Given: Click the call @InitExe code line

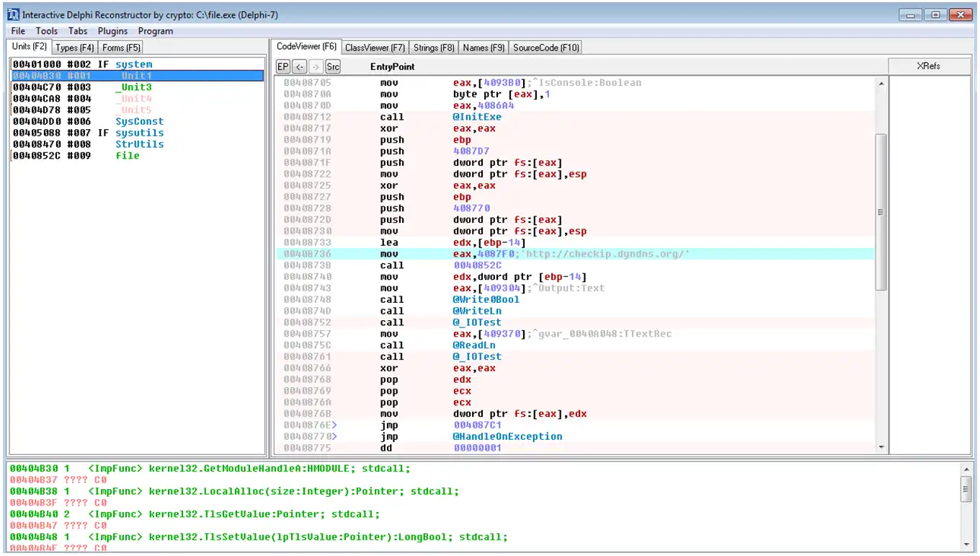Looking at the screenshot, I should point(575,117).
